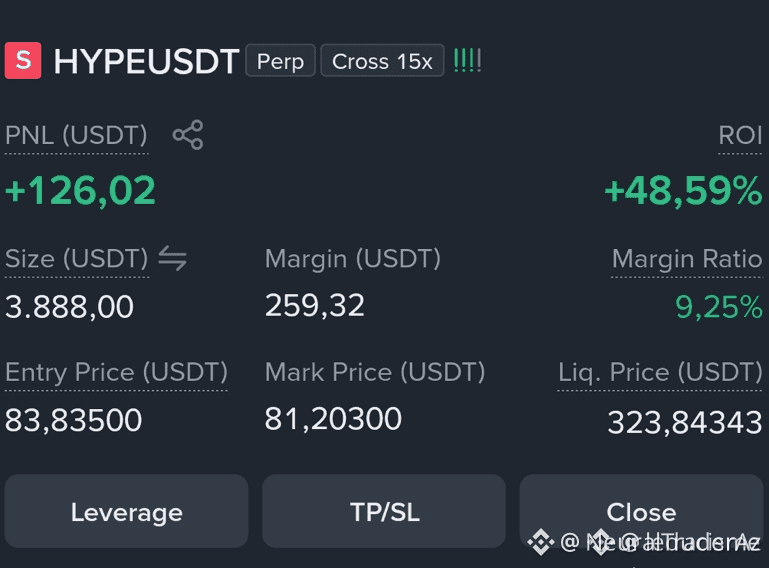This screenshot has height=568, width=769.
Task: Open the Leverage adjustment button
Action: pos(127,512)
